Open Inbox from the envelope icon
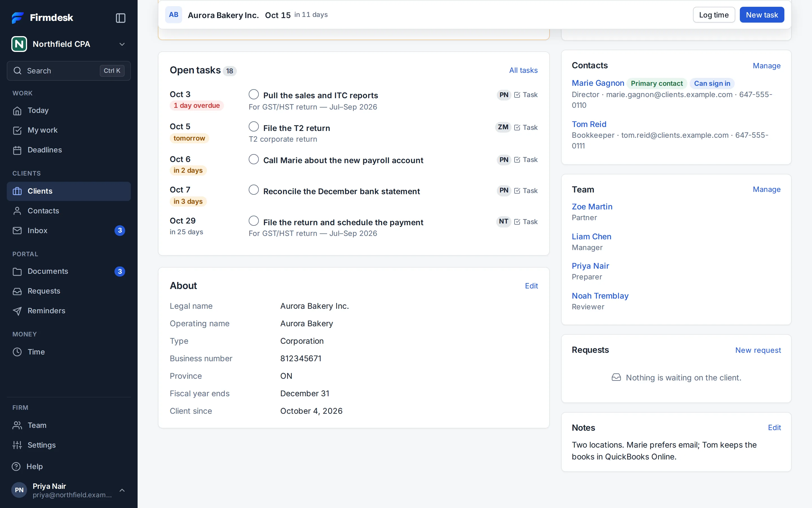The width and height of the screenshot is (812, 508). click(x=17, y=231)
